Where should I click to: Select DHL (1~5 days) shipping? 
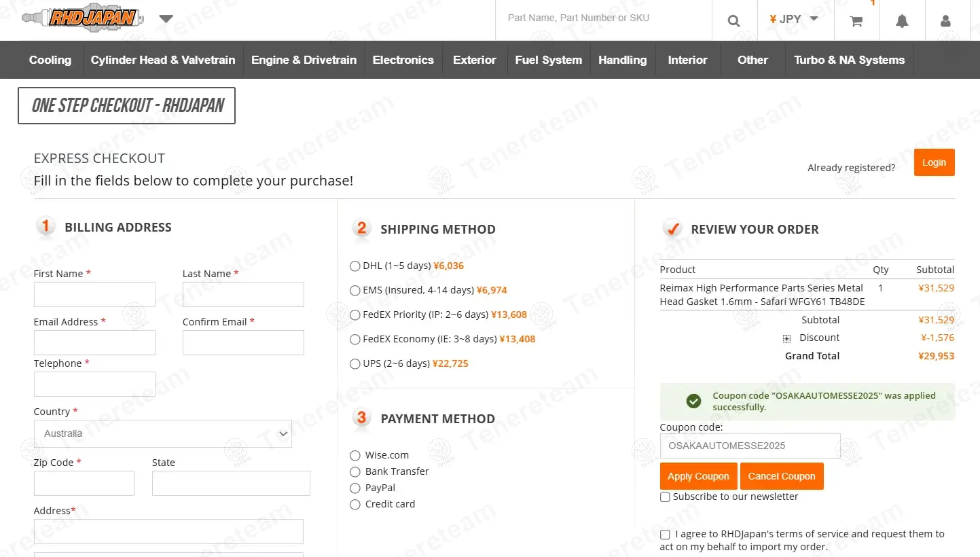(x=355, y=266)
